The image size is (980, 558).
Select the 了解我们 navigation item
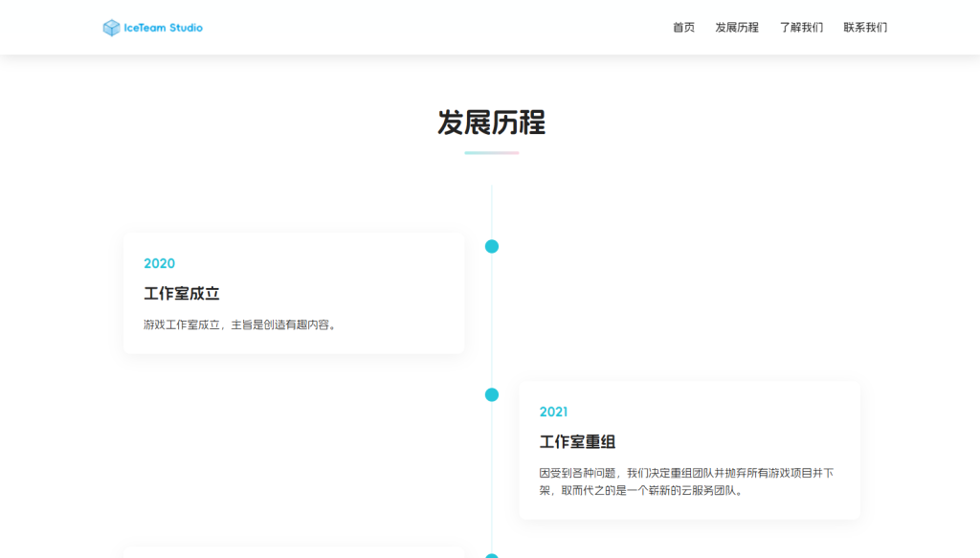point(801,28)
